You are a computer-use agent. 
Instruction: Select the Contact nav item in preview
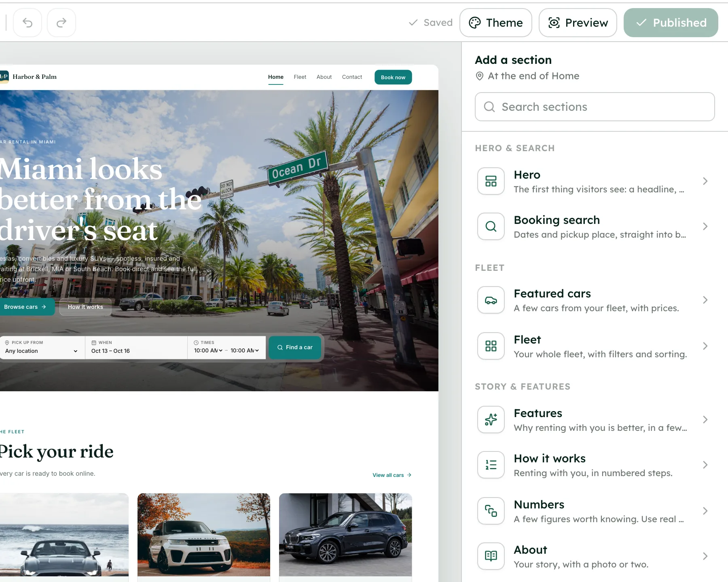(x=352, y=77)
